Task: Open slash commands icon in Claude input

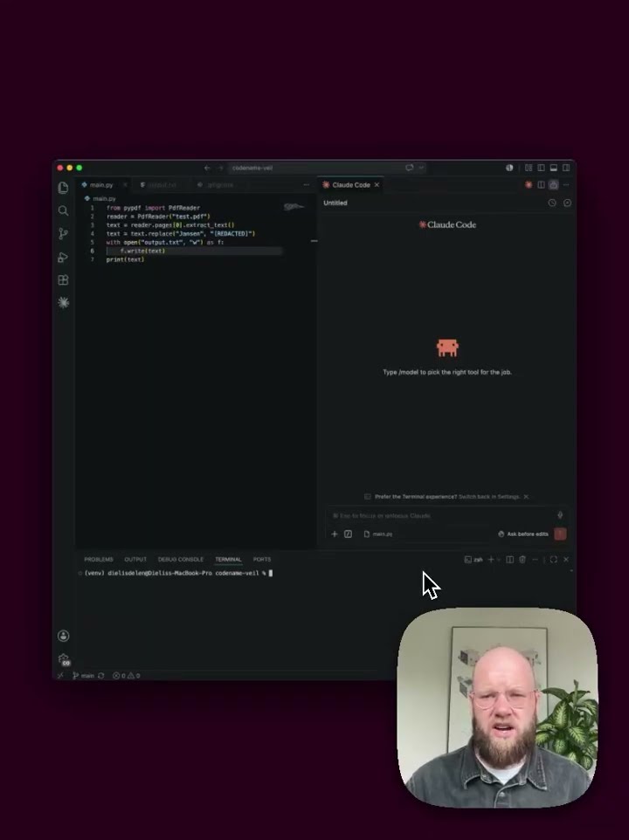Action: point(348,534)
